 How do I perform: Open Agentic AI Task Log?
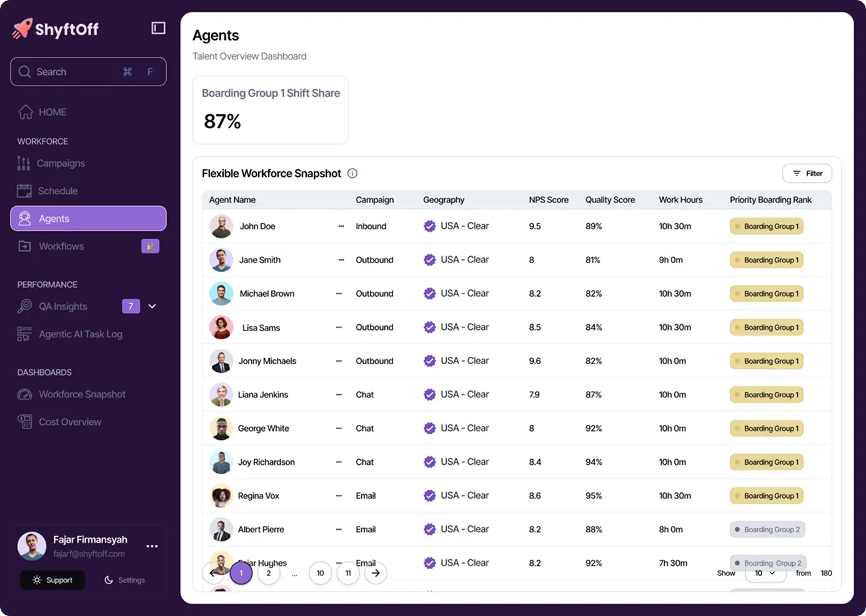81,334
